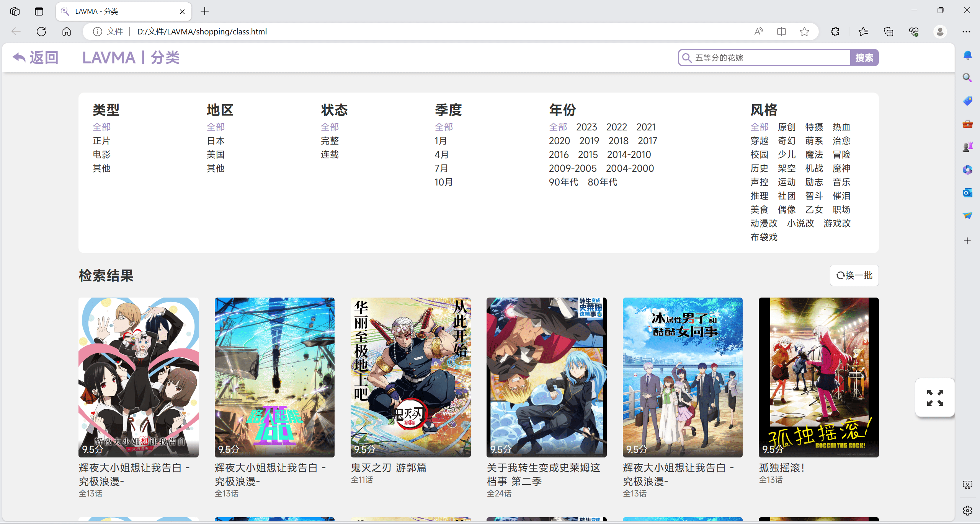Open the sidebar games chess icon
The width and height of the screenshot is (980, 524).
tap(967, 147)
